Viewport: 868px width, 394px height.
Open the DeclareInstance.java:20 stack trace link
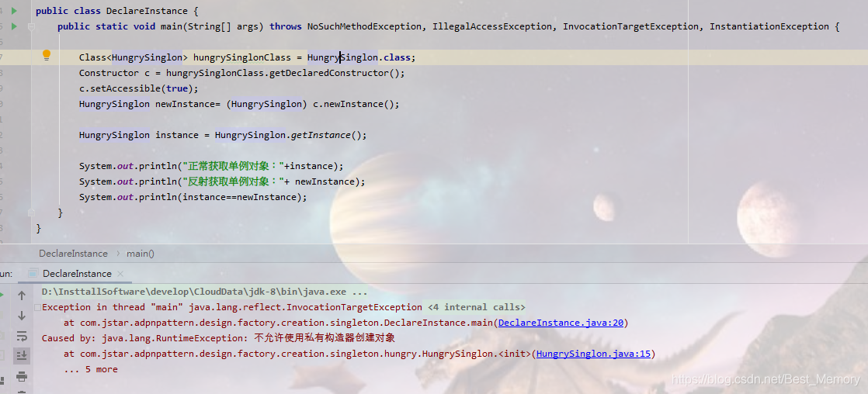point(561,323)
